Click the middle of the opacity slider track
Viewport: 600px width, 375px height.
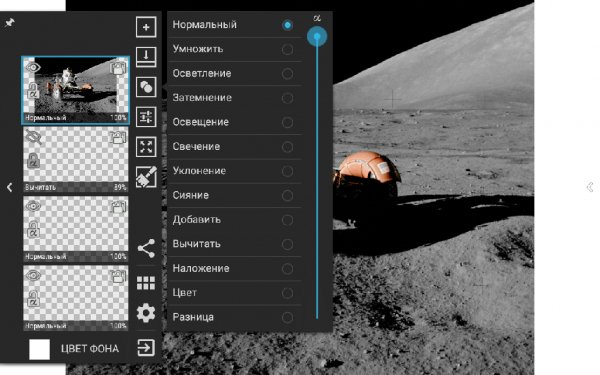[317, 178]
